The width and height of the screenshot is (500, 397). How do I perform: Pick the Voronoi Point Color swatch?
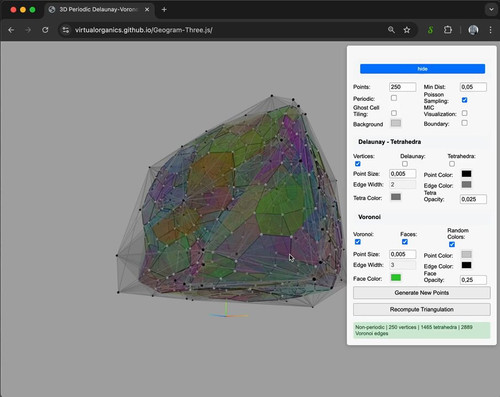pyautogui.click(x=466, y=255)
